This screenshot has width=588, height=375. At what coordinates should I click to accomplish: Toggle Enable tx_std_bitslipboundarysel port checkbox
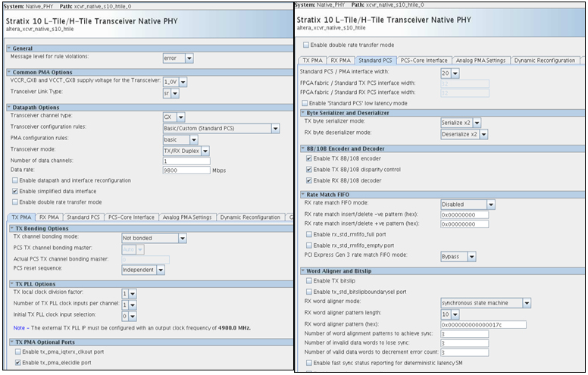click(x=309, y=292)
